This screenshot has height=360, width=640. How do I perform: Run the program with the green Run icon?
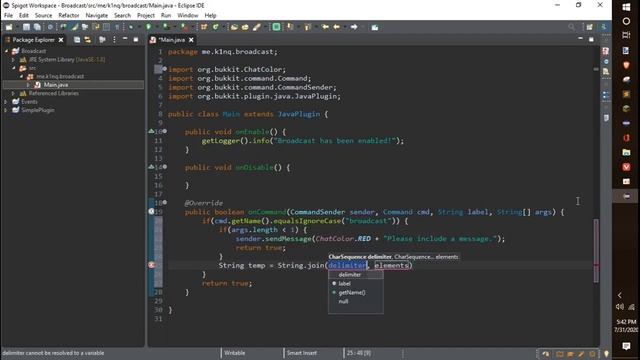[x=149, y=27]
